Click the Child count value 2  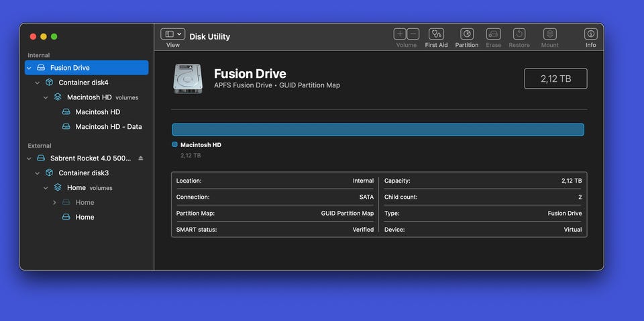click(580, 197)
